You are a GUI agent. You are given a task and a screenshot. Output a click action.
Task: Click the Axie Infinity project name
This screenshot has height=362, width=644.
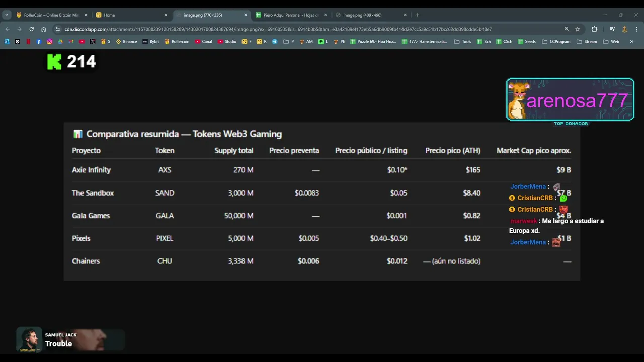pyautogui.click(x=91, y=170)
